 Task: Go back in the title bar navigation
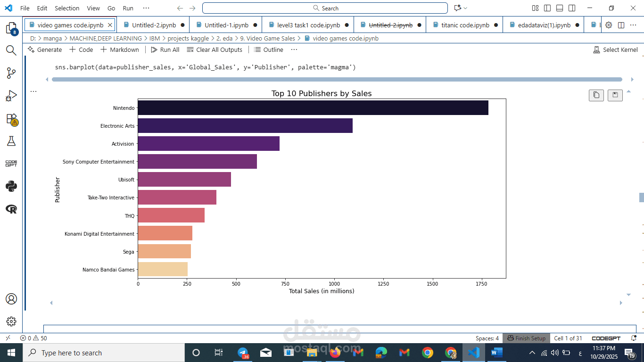pyautogui.click(x=180, y=8)
